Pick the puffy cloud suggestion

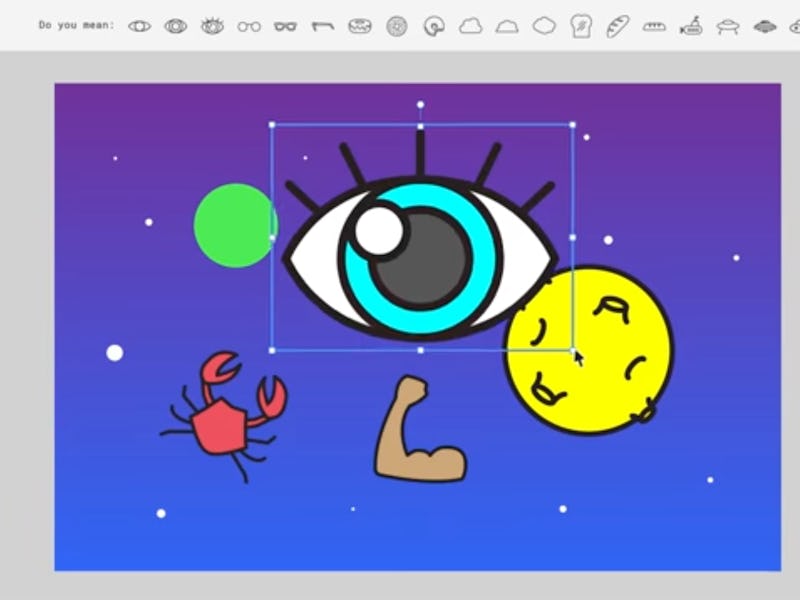pyautogui.click(x=471, y=26)
